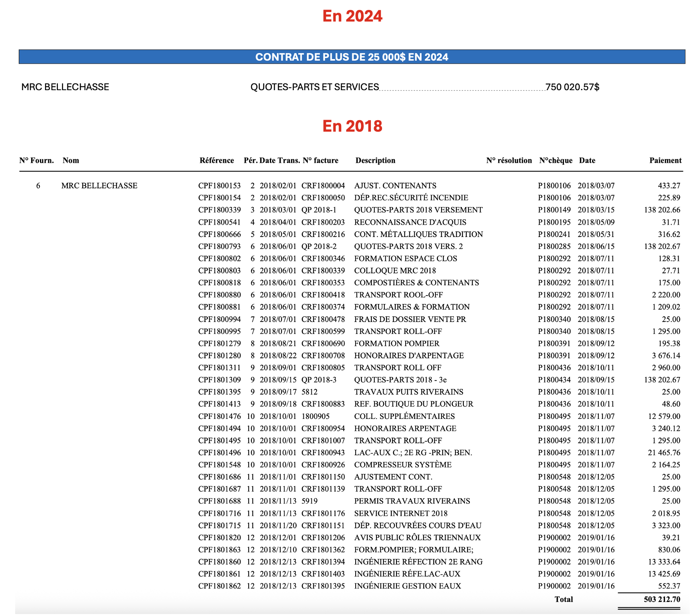Select the "QUOTES-PARTS ET SERVICES" text
693x616 pixels.
(x=315, y=87)
